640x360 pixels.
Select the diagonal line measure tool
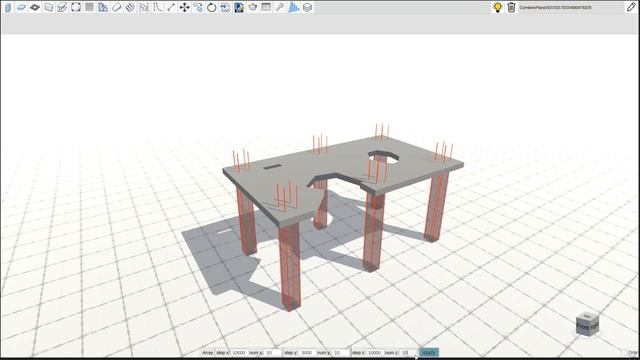coord(171,7)
